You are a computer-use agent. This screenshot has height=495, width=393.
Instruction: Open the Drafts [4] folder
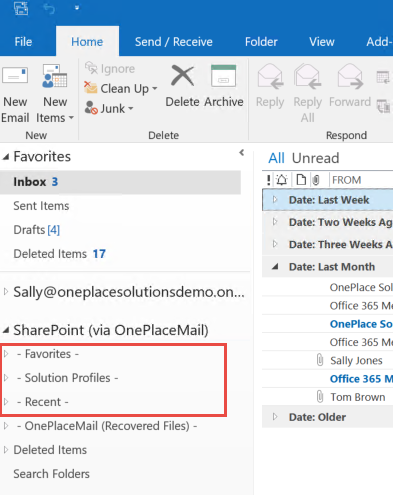point(37,230)
